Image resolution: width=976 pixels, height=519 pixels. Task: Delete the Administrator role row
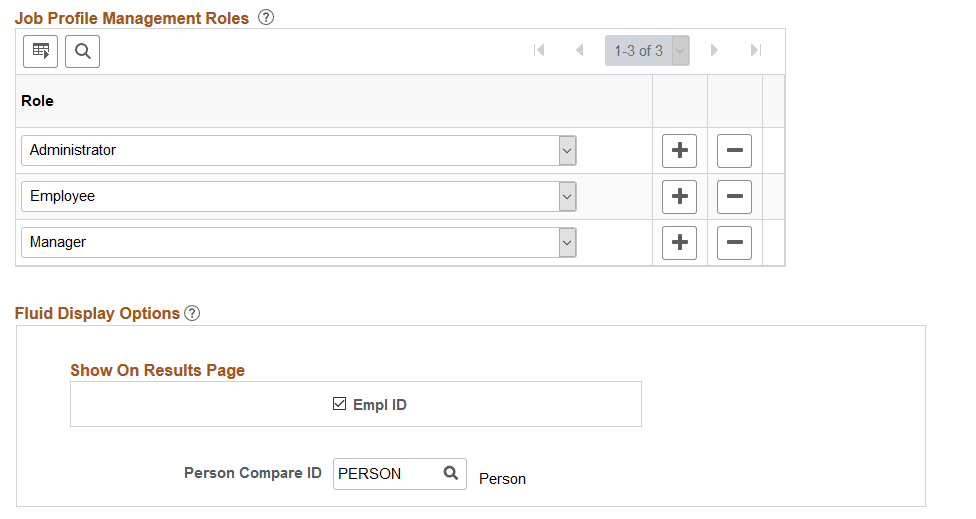734,151
